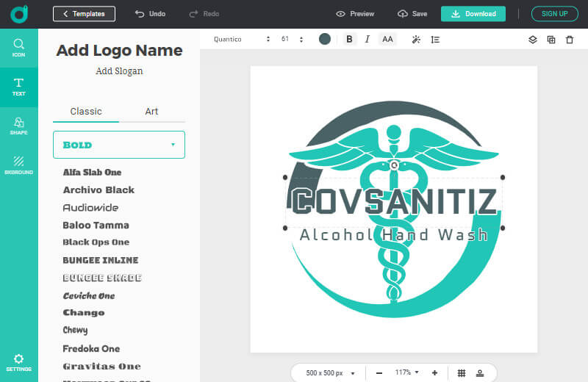Open the Shape panel in sidebar
The width and height of the screenshot is (588, 382).
(x=19, y=126)
